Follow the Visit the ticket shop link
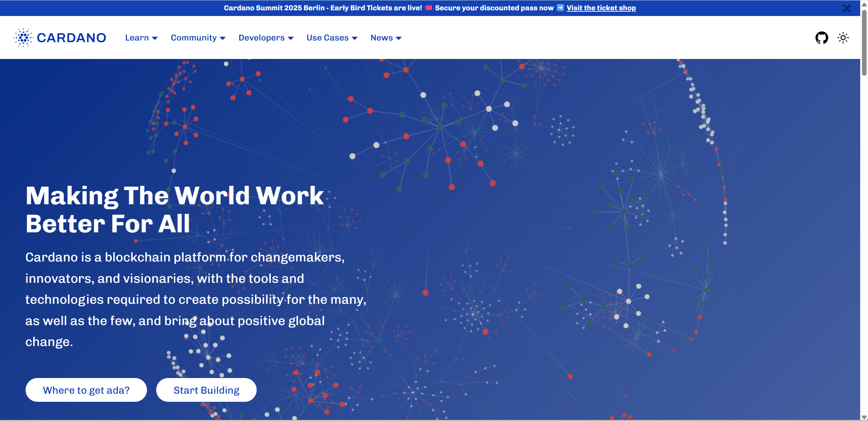 pos(601,8)
